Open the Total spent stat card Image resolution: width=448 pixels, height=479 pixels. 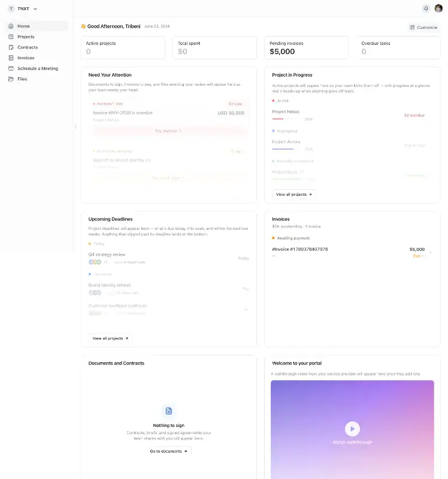click(214, 47)
